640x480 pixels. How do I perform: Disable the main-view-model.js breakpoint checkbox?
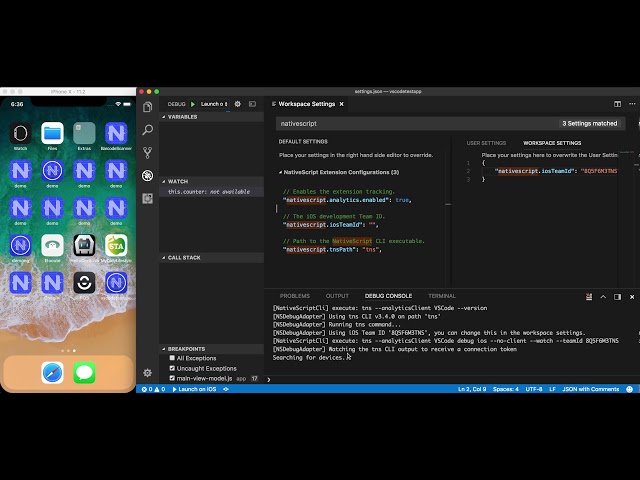pyautogui.click(x=172, y=378)
